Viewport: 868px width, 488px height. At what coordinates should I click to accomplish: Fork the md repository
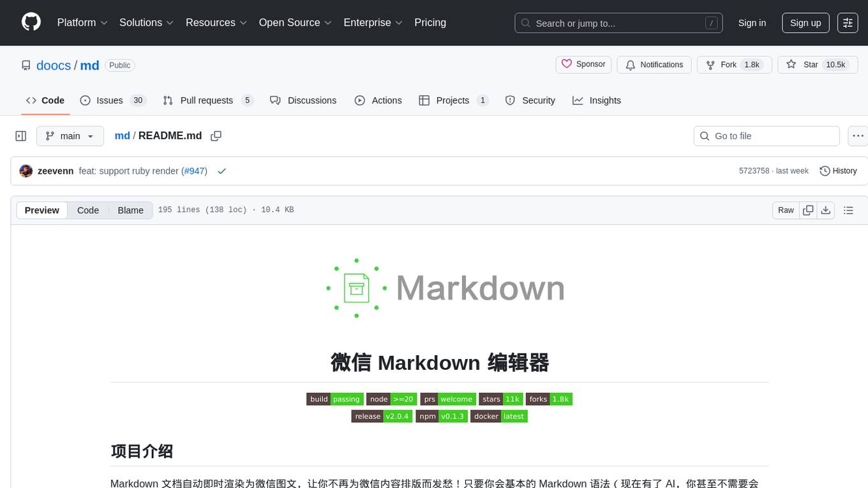click(734, 65)
